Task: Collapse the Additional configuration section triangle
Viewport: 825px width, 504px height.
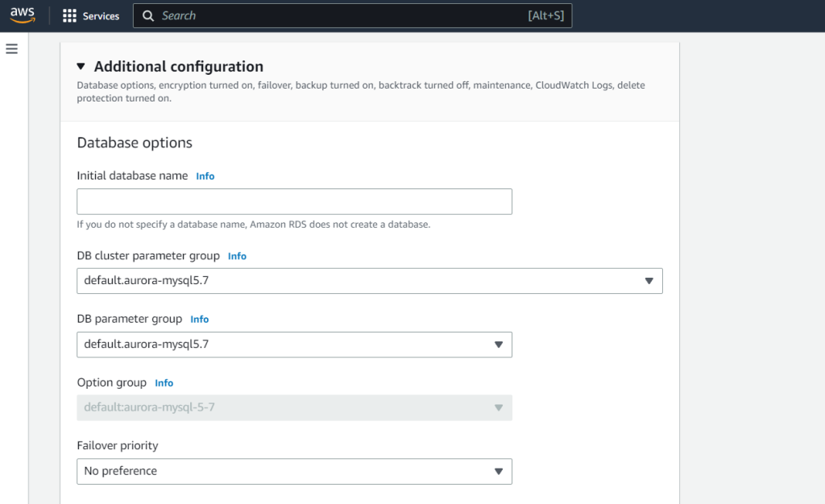Action: pos(81,67)
